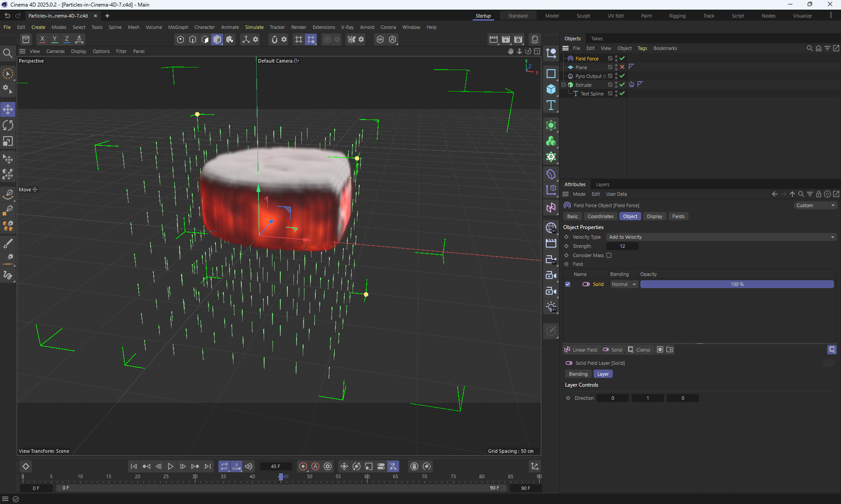Go to end of animation

[208, 466]
